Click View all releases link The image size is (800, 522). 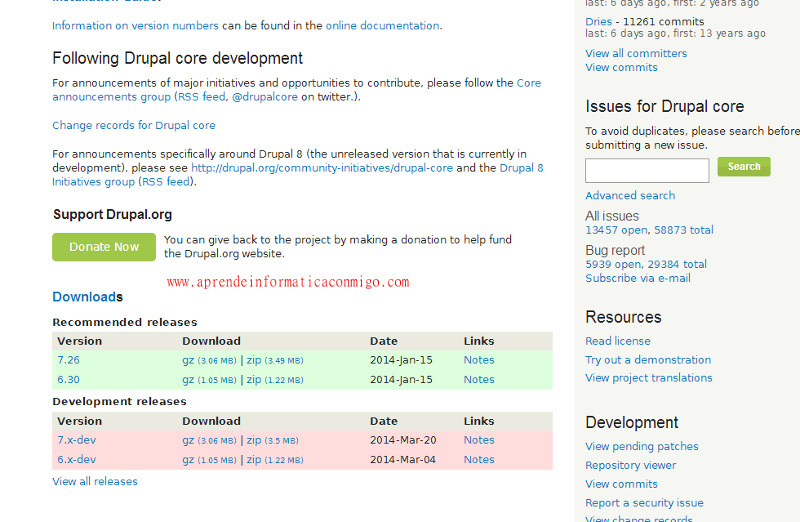pyautogui.click(x=95, y=482)
